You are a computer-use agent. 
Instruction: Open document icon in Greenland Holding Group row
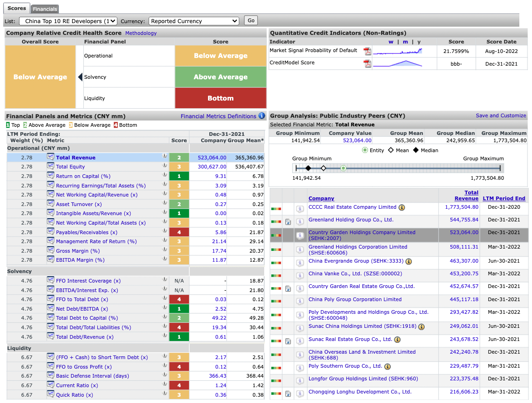tap(288, 222)
